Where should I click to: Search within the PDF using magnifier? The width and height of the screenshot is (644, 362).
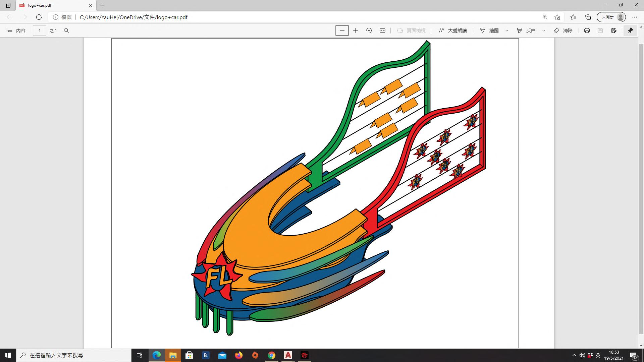tap(66, 31)
